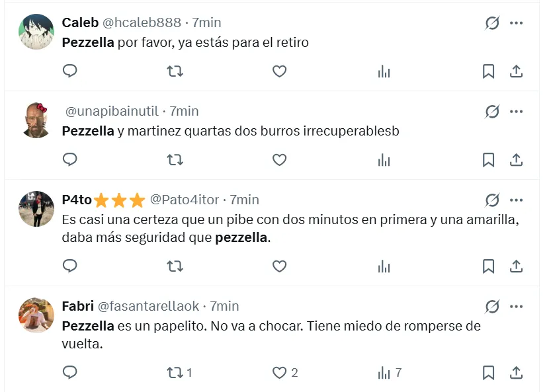Bookmark P4to's tweet about pezzella
This screenshot has height=392, width=547.
tap(488, 266)
